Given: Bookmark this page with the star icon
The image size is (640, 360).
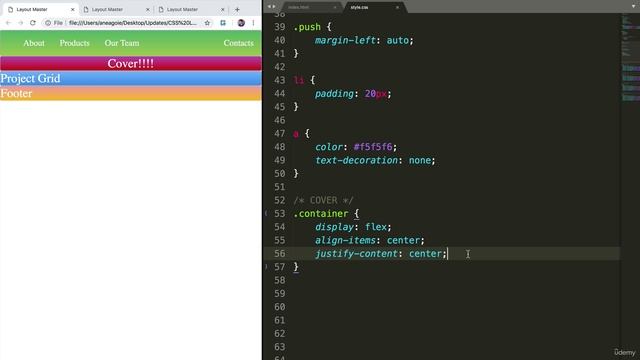Looking at the screenshot, I should click(x=207, y=23).
